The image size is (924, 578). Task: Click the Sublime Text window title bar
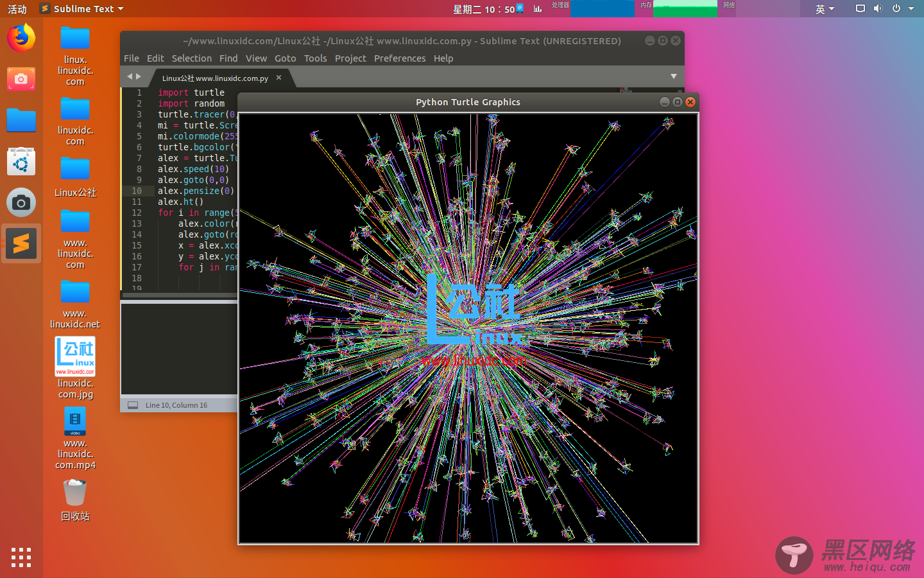click(402, 40)
